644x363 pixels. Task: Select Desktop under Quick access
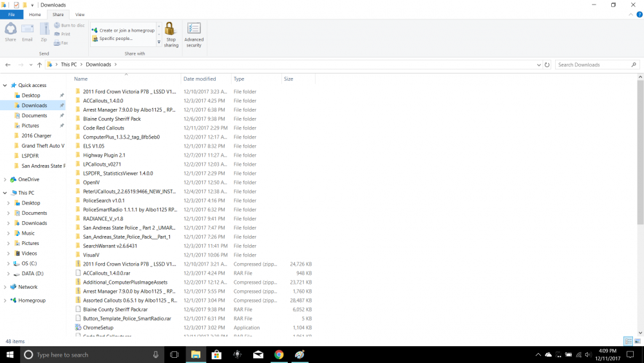pos(31,95)
